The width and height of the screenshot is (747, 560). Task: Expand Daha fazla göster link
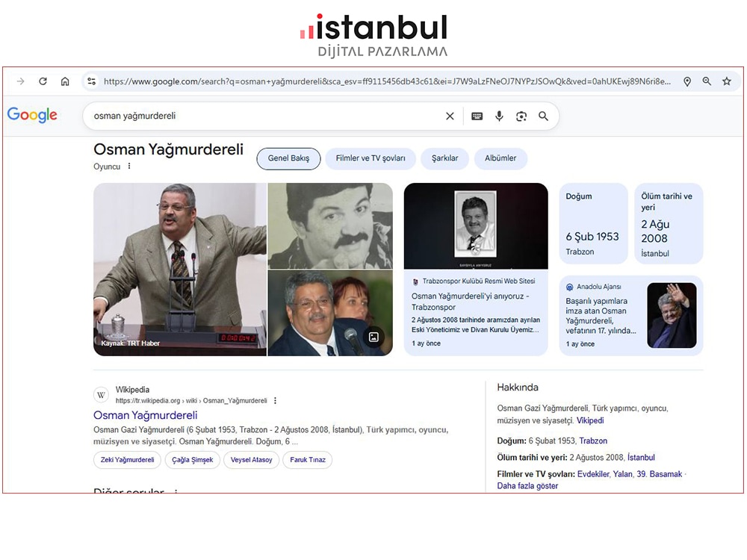[527, 486]
